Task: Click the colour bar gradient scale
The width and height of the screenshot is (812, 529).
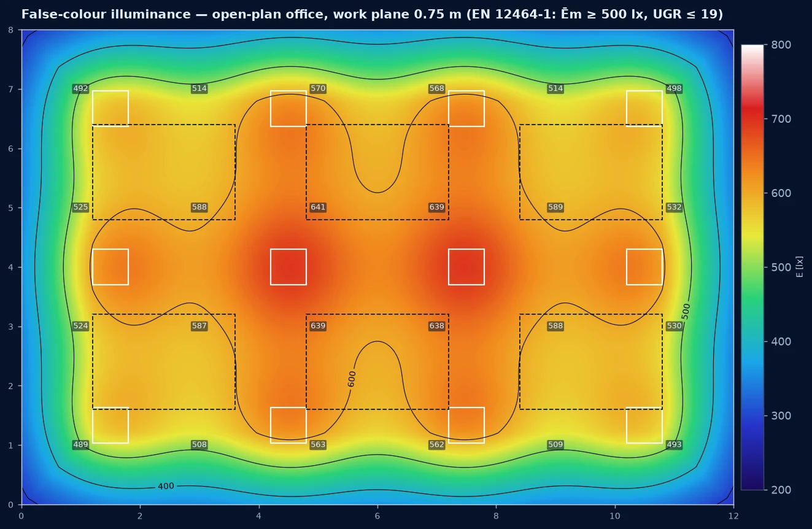Action: coord(752,267)
